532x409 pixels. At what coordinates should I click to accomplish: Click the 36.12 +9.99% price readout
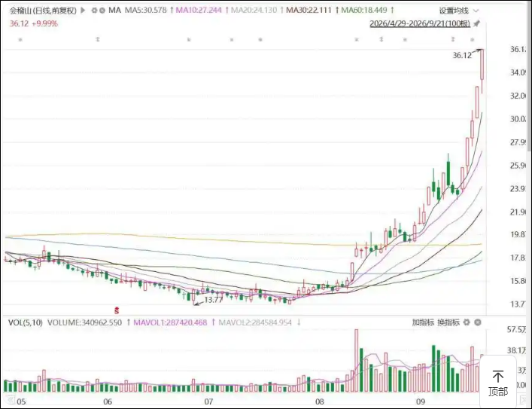click(x=34, y=23)
